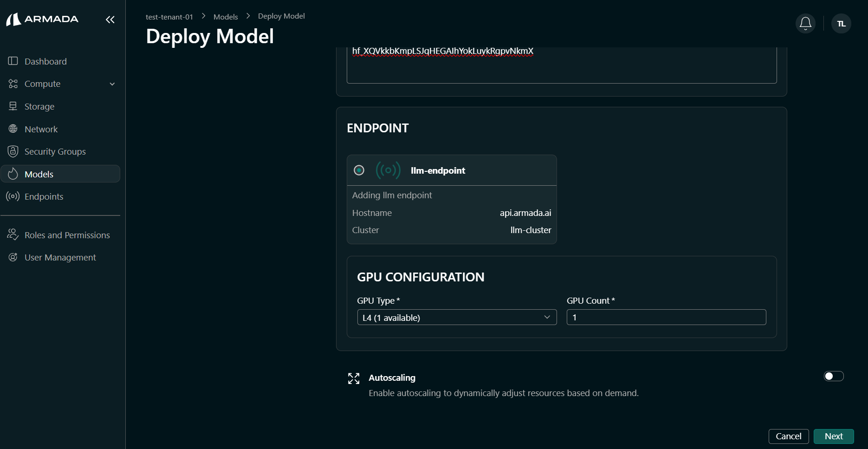Enable the Autoscaling toggle
Screen dimensions: 868x449
[833, 376]
